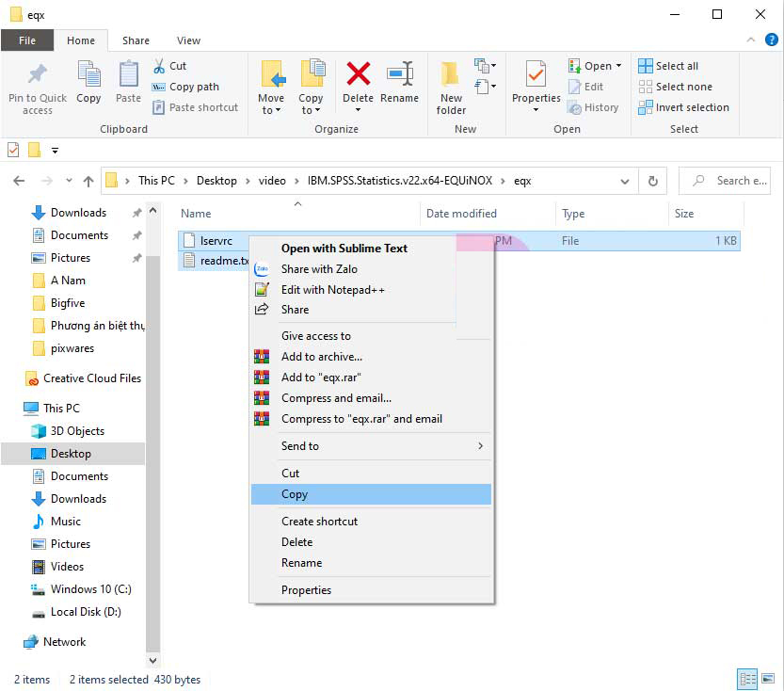The width and height of the screenshot is (784, 691).
Task: Choose Cut in context menu
Action: pyautogui.click(x=371, y=473)
